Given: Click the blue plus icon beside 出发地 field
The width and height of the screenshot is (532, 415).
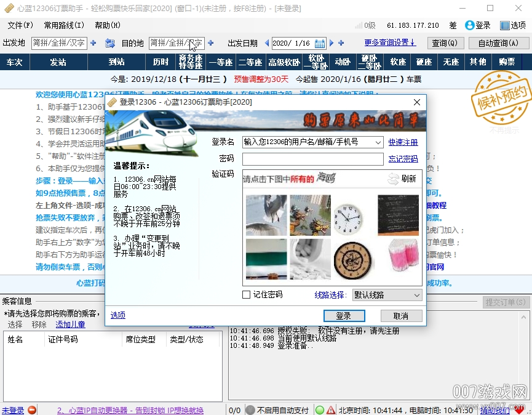Looking at the screenshot, I should [92, 43].
